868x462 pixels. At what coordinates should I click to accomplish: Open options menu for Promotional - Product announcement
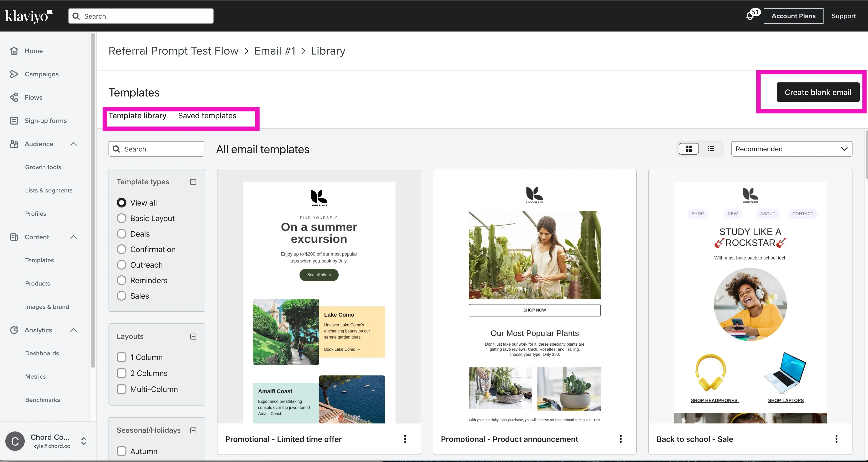click(621, 439)
